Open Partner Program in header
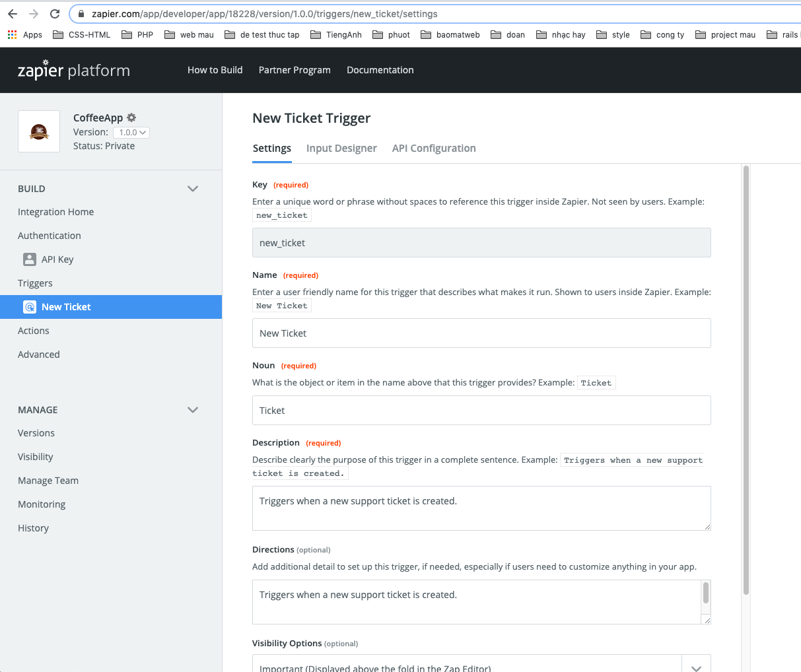This screenshot has width=801, height=672. pos(295,70)
